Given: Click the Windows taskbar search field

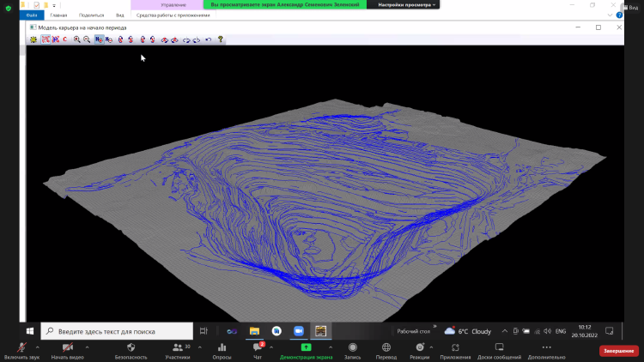Looking at the screenshot, I should (x=116, y=330).
